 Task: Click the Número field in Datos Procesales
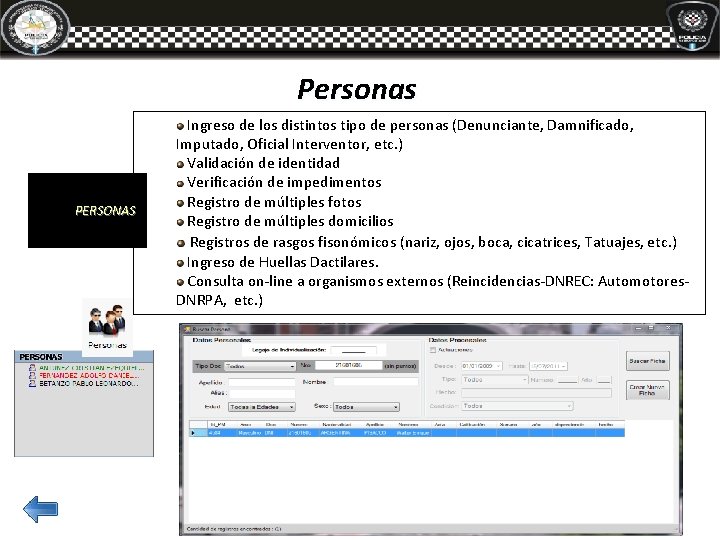[x=567, y=380]
